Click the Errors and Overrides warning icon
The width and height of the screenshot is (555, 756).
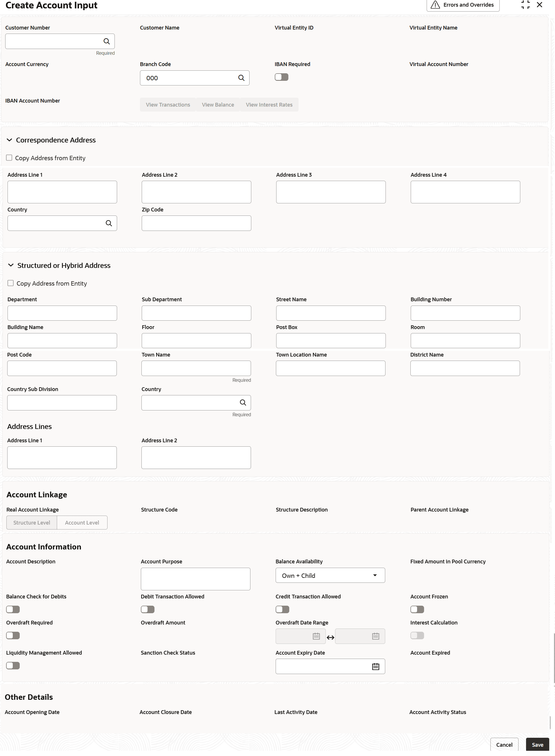tap(435, 5)
